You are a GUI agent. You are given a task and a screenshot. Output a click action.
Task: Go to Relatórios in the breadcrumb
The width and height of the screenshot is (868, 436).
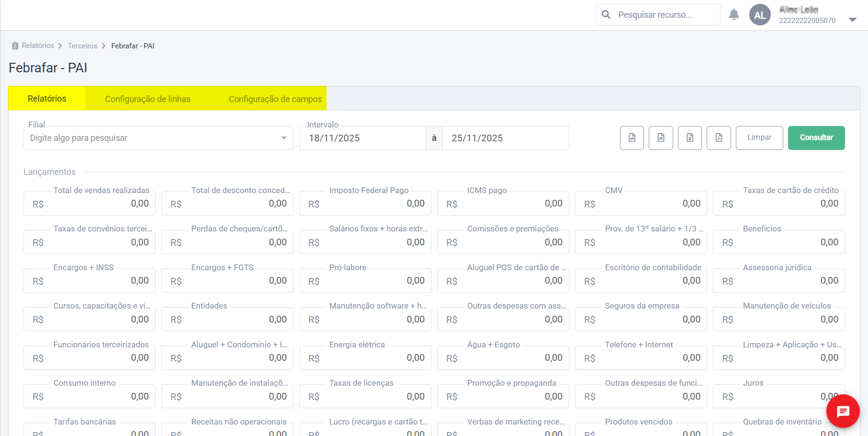click(x=38, y=46)
